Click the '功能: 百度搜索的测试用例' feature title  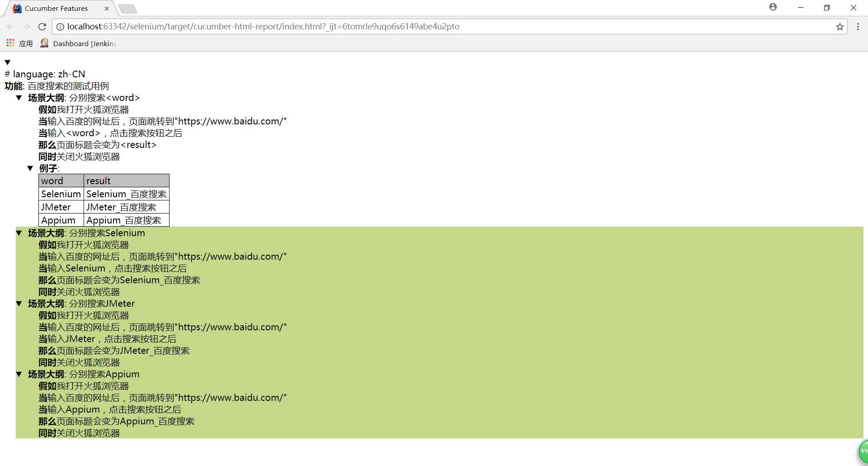coord(57,86)
